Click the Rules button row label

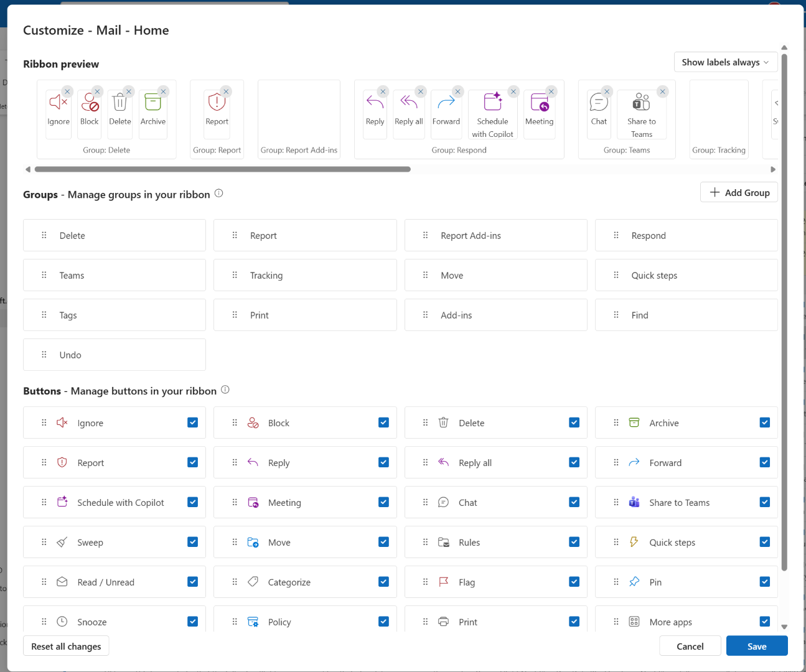coord(469,543)
